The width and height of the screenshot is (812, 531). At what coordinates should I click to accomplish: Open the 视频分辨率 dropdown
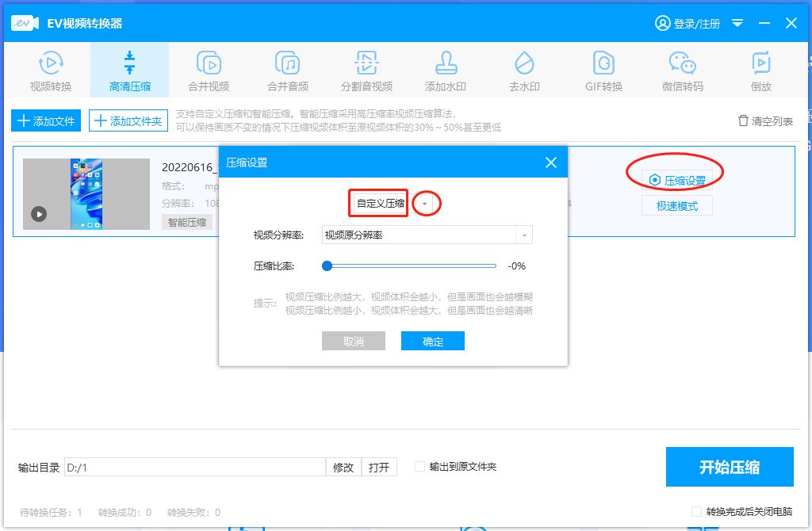point(420,234)
